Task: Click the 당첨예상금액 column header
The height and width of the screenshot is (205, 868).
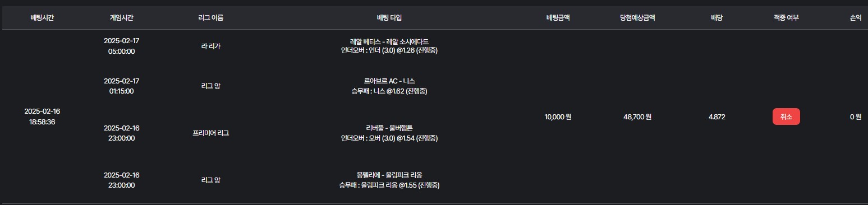Action: pyautogui.click(x=636, y=18)
